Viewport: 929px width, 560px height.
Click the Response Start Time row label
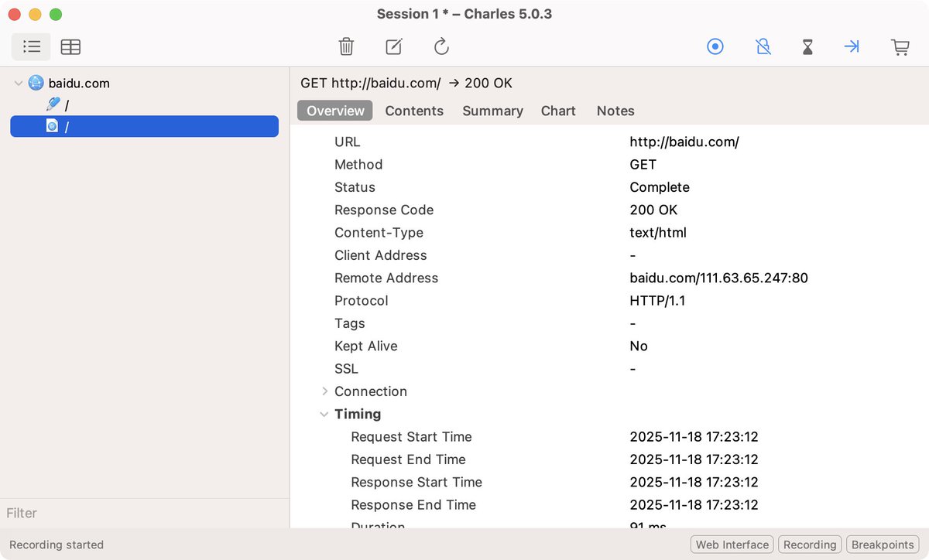[417, 482]
